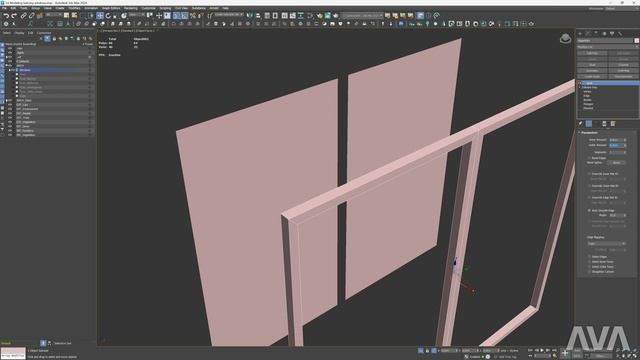This screenshot has width=640, height=360.
Task: Click Play Animation button
Action: coord(542,350)
